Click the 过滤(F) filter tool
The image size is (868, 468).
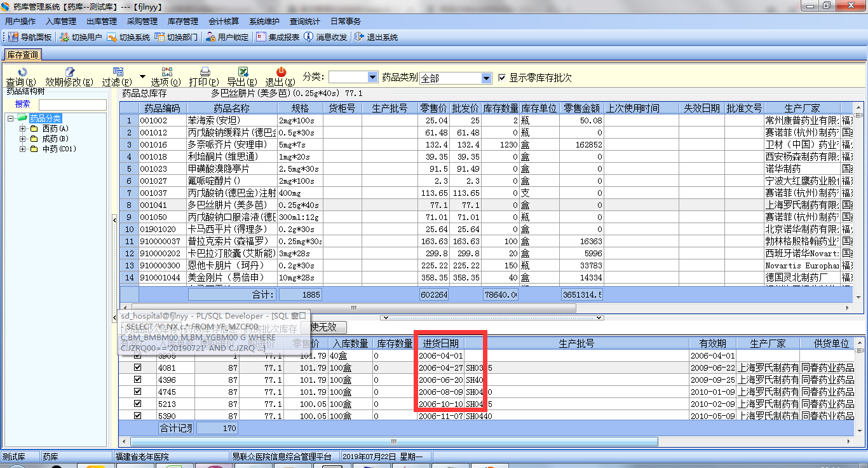click(x=118, y=77)
